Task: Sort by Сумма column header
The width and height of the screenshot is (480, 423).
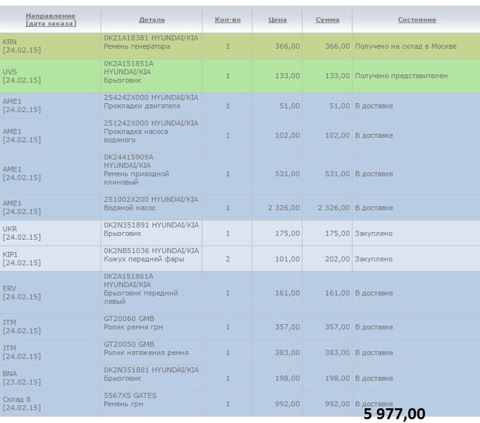Action: click(327, 20)
